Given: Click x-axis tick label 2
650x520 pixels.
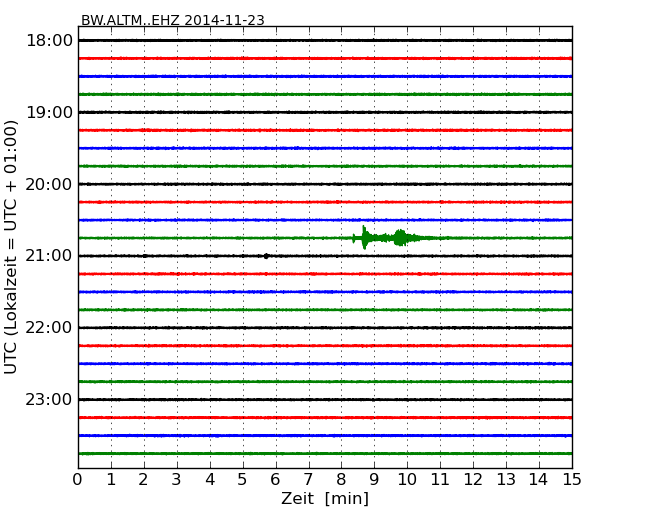Looking at the screenshot, I should [x=144, y=479].
